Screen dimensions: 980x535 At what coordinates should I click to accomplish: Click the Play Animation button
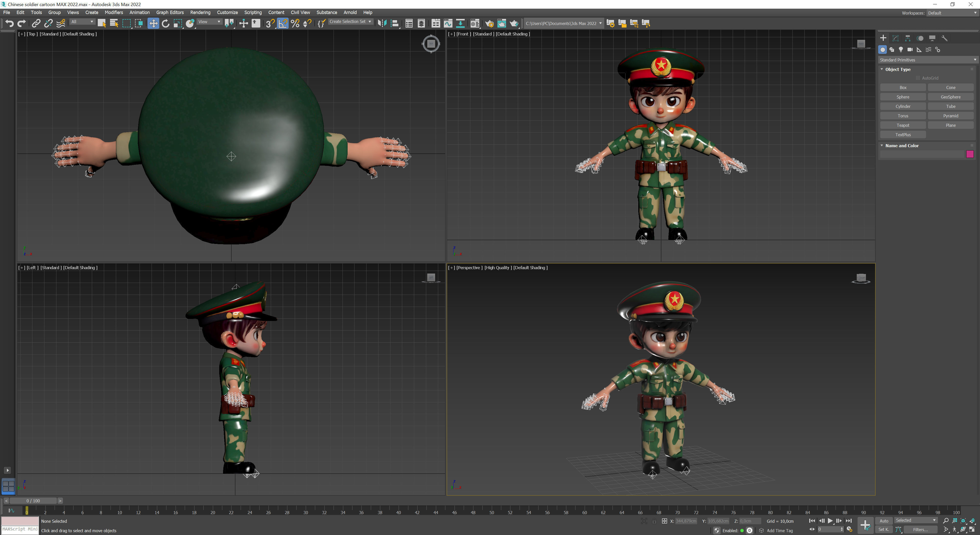(830, 521)
